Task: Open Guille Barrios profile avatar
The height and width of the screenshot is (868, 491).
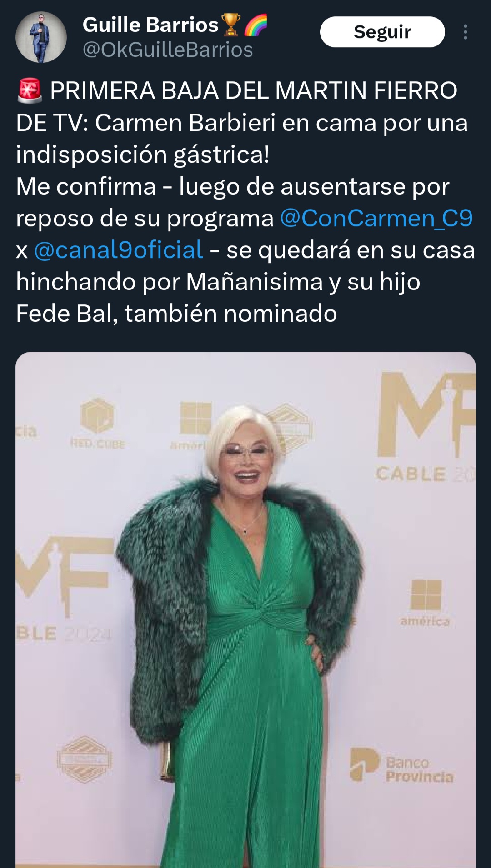Action: (41, 37)
